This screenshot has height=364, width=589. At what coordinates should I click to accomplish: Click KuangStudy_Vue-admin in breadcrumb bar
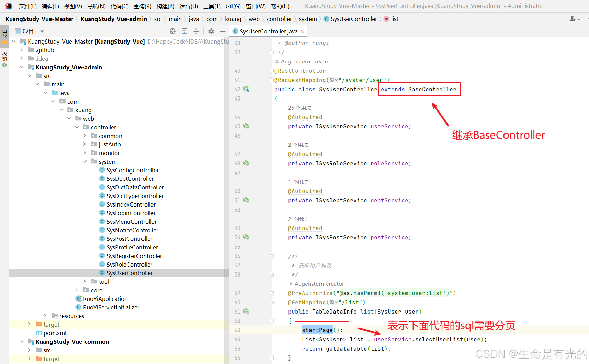(114, 19)
